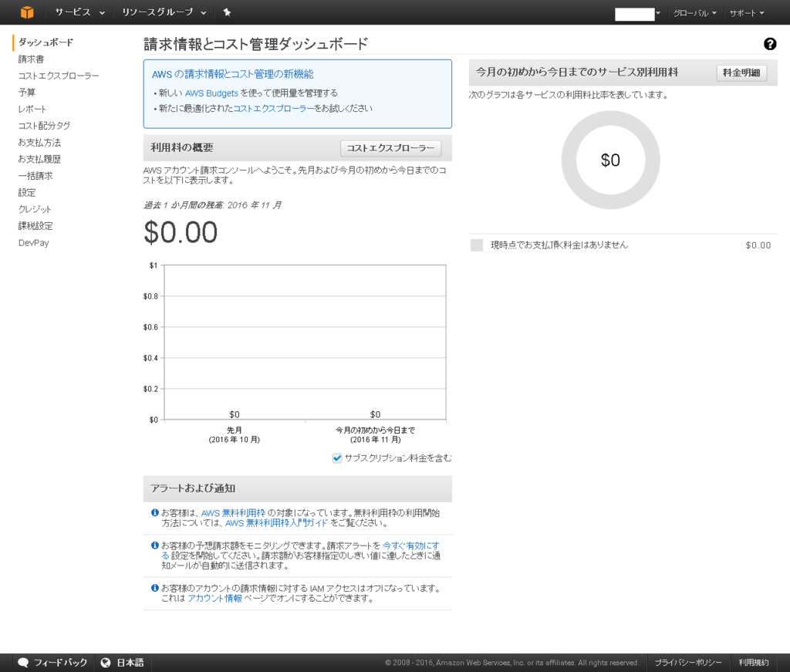View お支払履歴 in the sidebar
Viewport: 790px width, 672px height.
click(39, 159)
